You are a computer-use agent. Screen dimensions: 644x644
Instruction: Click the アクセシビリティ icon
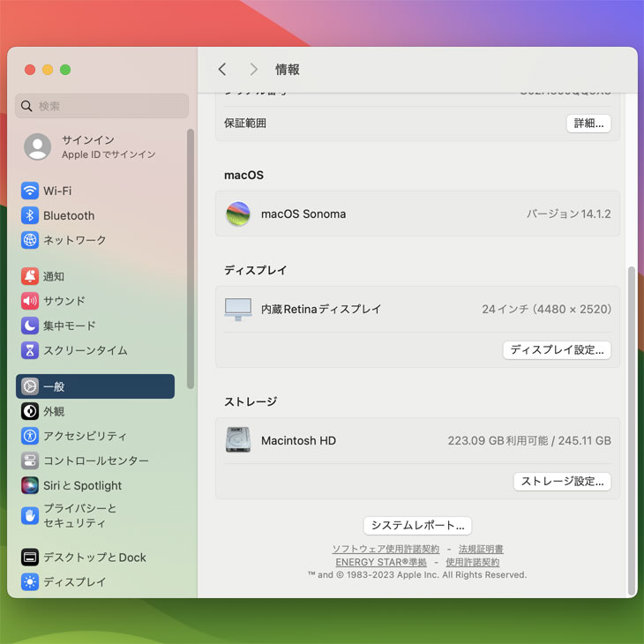pos(30,436)
